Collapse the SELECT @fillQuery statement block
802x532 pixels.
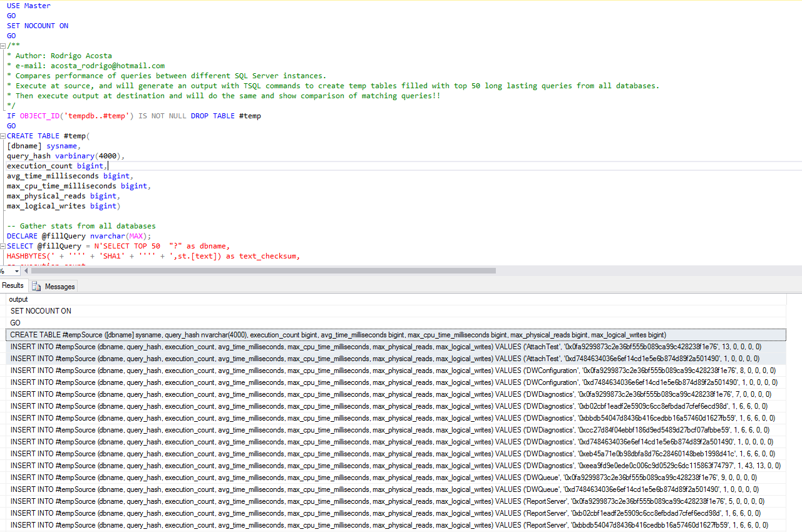point(3,246)
